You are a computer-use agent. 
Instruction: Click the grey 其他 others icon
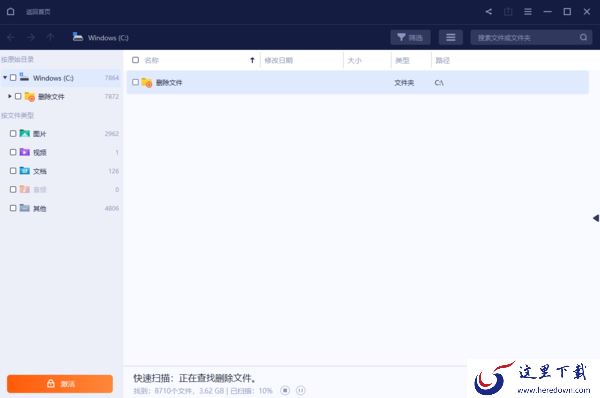[24, 208]
